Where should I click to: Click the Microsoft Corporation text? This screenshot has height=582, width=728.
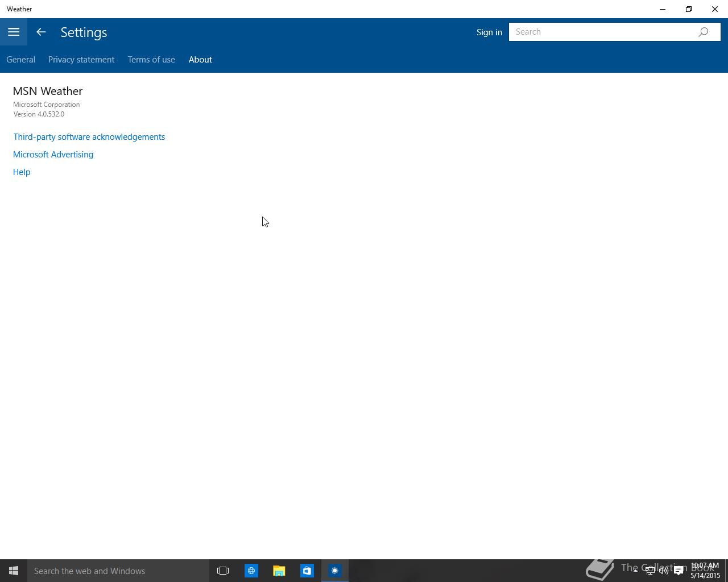click(47, 105)
